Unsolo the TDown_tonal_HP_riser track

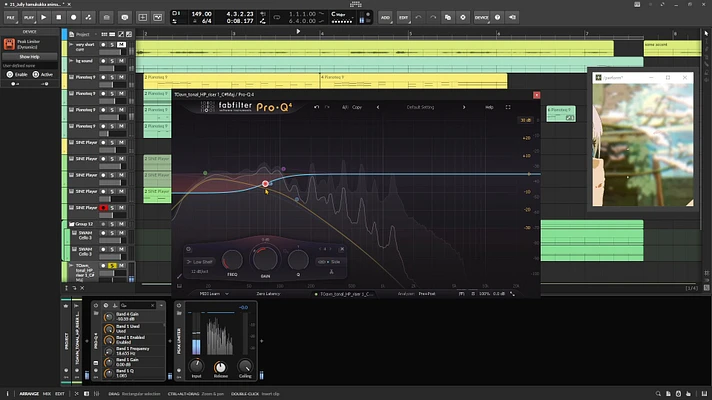point(112,266)
